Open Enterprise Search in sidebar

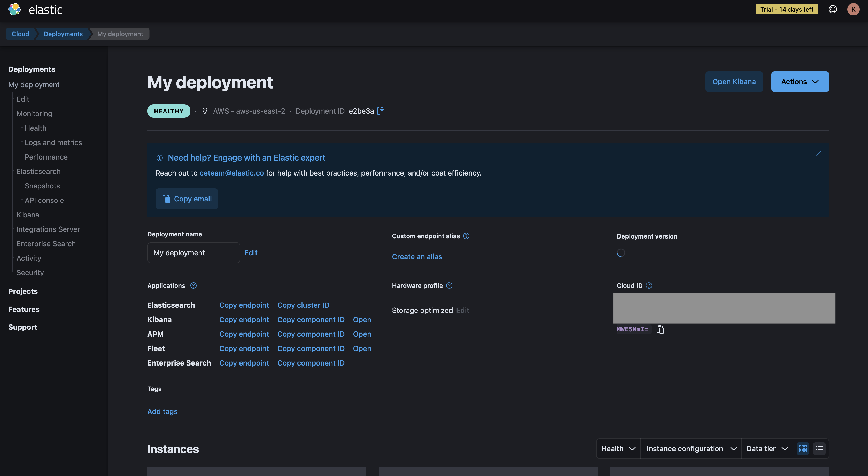pos(46,244)
